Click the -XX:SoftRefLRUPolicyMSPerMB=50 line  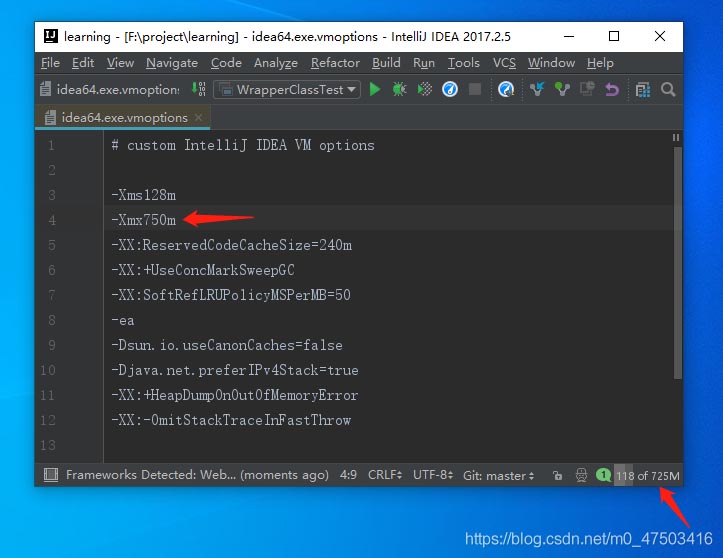coord(231,295)
